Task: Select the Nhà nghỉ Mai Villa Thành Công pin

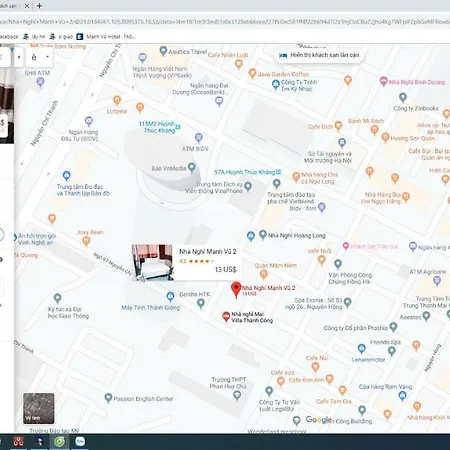Action: point(226,316)
